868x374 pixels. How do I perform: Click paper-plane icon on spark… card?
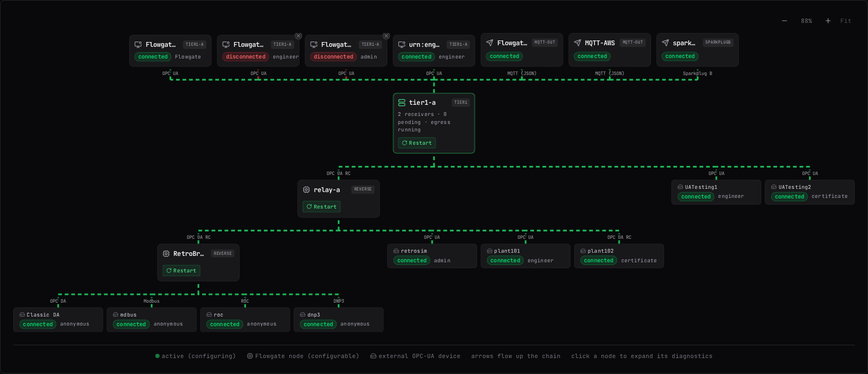pos(665,43)
